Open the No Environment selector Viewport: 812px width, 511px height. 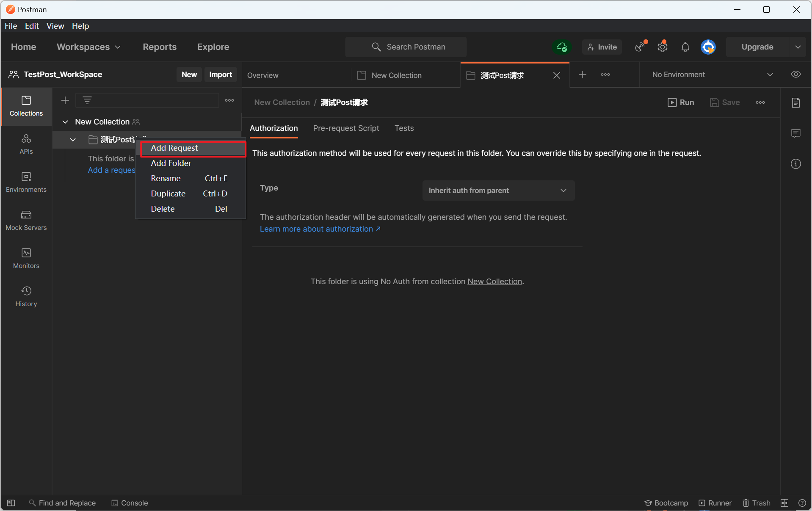click(713, 75)
